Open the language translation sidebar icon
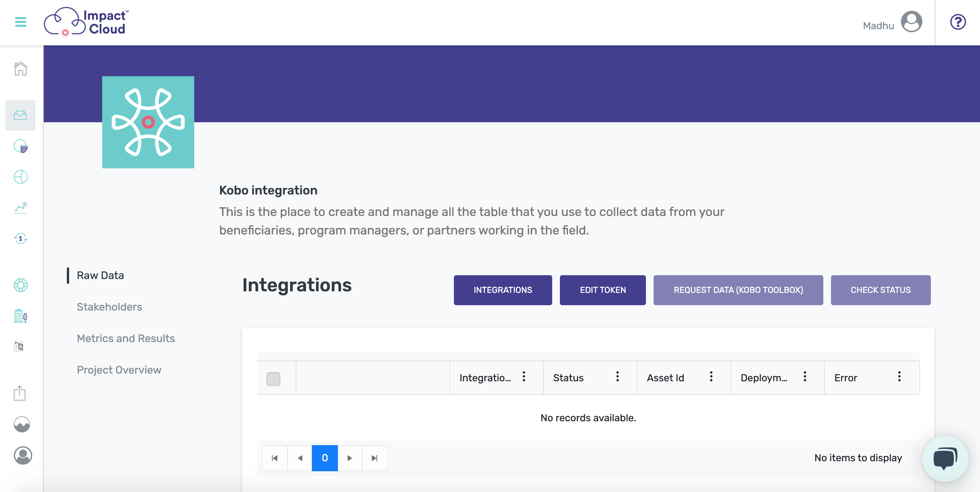The image size is (980, 492). pos(19,347)
